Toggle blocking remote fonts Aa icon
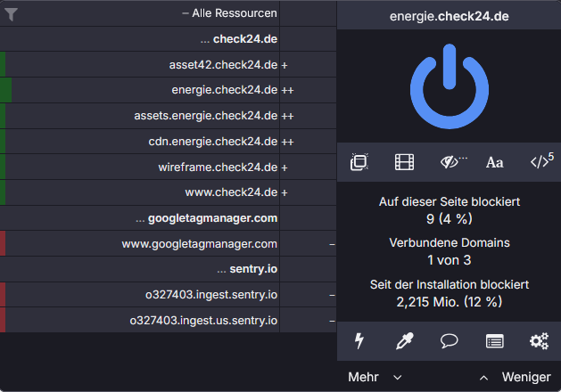Screen dimensions: 561x392 click(x=494, y=162)
